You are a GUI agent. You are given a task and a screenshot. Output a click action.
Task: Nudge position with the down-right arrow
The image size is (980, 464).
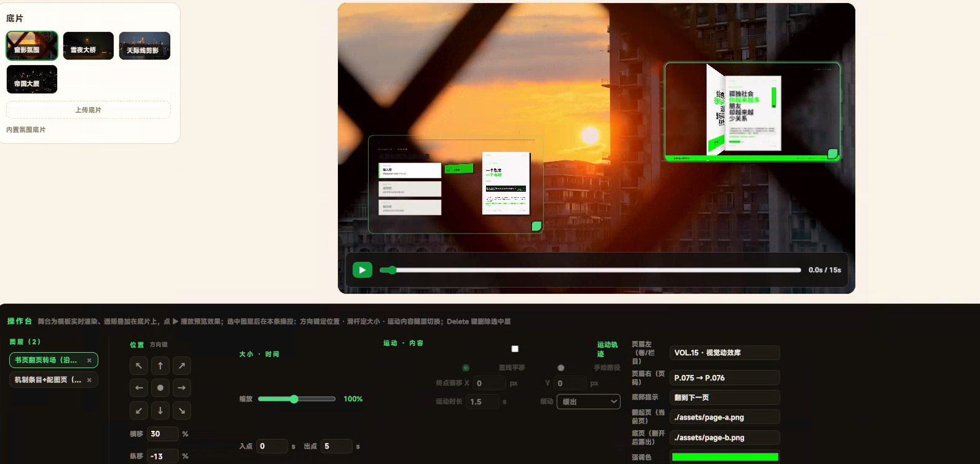click(x=182, y=410)
